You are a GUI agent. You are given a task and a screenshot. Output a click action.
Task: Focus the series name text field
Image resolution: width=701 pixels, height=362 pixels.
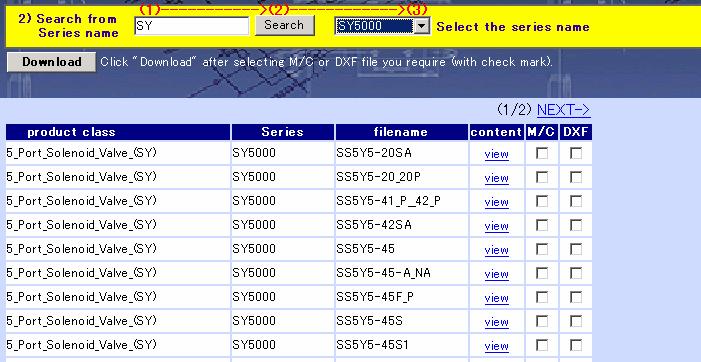(191, 26)
